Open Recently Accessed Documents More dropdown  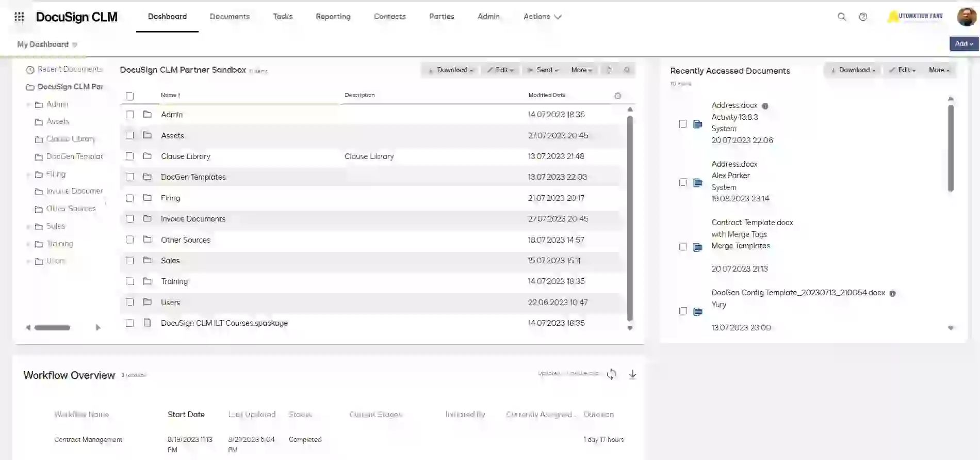939,70
